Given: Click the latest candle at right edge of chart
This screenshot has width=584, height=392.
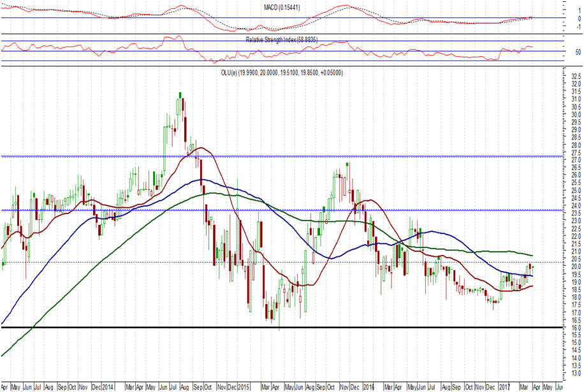Looking at the screenshot, I should [533, 266].
